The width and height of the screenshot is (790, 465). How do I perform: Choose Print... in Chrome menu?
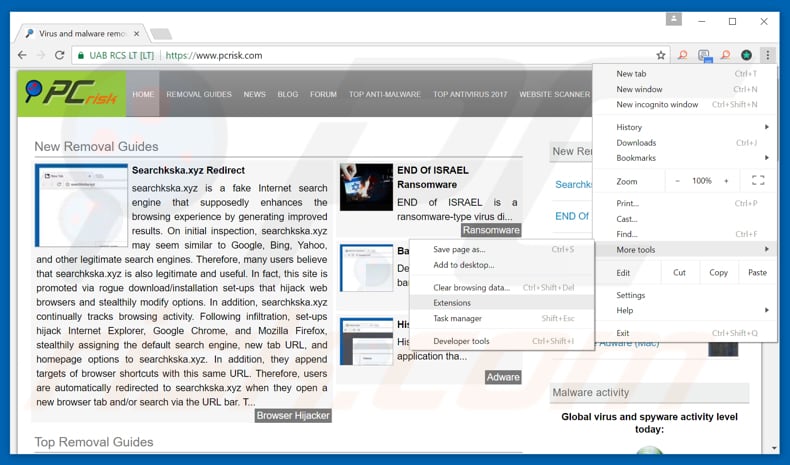coord(685,204)
